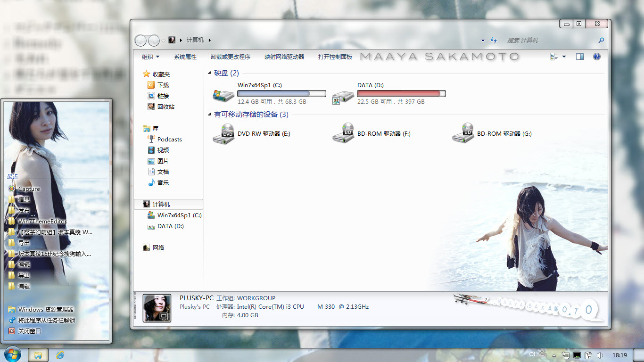The width and height of the screenshot is (644, 362).
Task: Open the 组织 menu
Action: pos(151,57)
